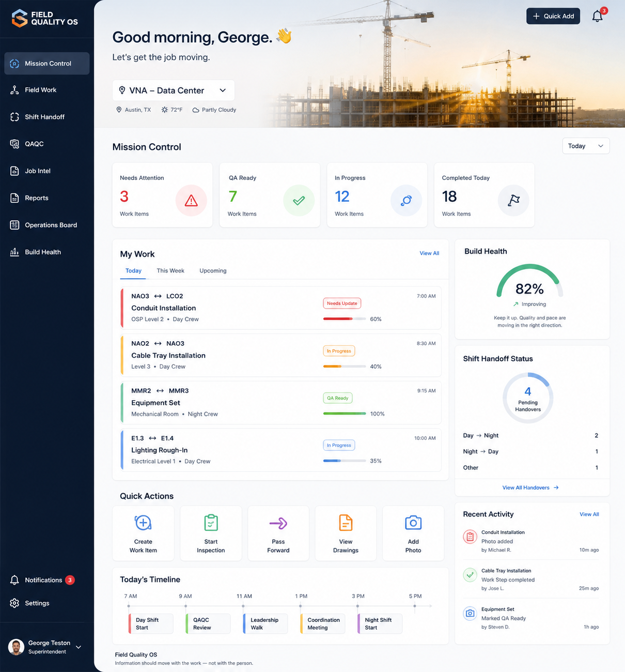
Task: Click the Cable Tray Installation 40% progress bar
Action: [345, 366]
